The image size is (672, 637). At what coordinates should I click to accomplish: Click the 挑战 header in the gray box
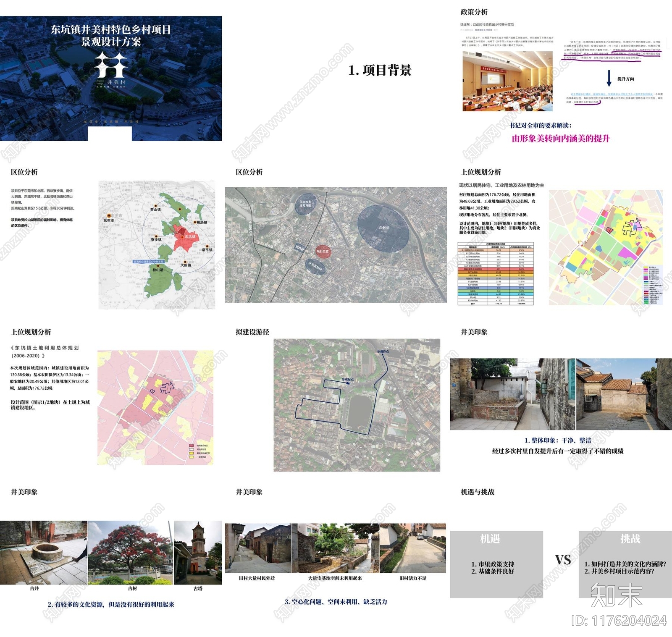coord(630,539)
